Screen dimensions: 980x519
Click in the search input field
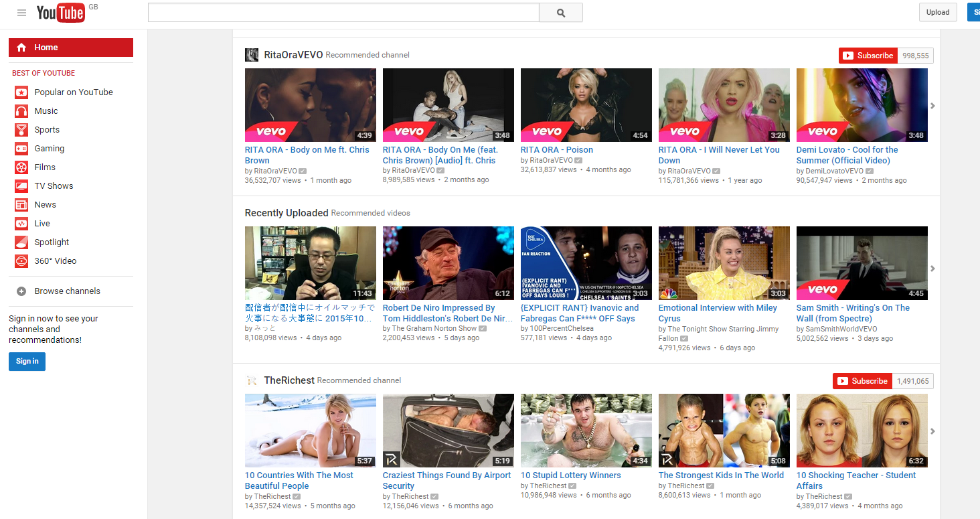(343, 13)
